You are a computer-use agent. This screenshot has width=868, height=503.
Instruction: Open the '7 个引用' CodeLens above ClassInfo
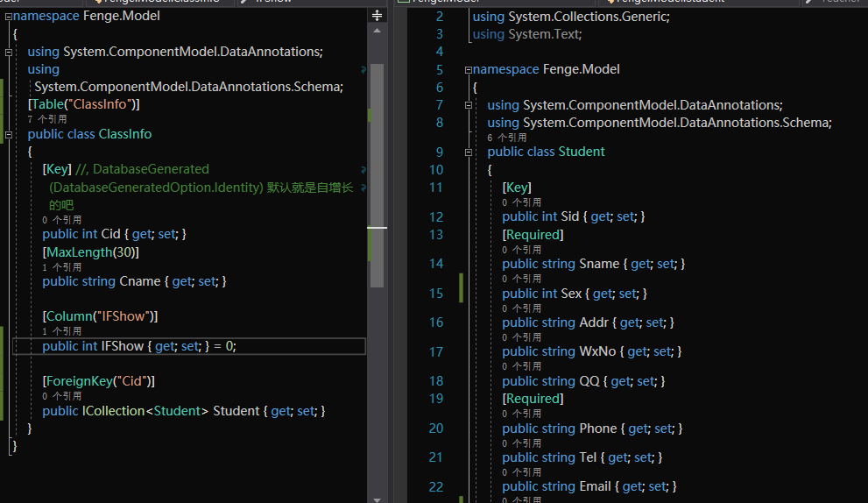pyautogui.click(x=46, y=119)
